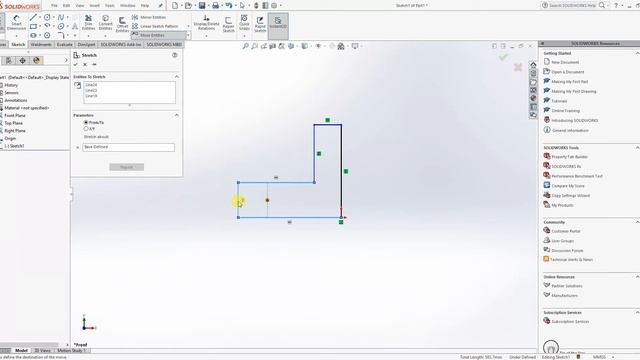The width and height of the screenshot is (640, 360).
Task: Click the red Cancel X in Stretch panel
Action: (85, 64)
